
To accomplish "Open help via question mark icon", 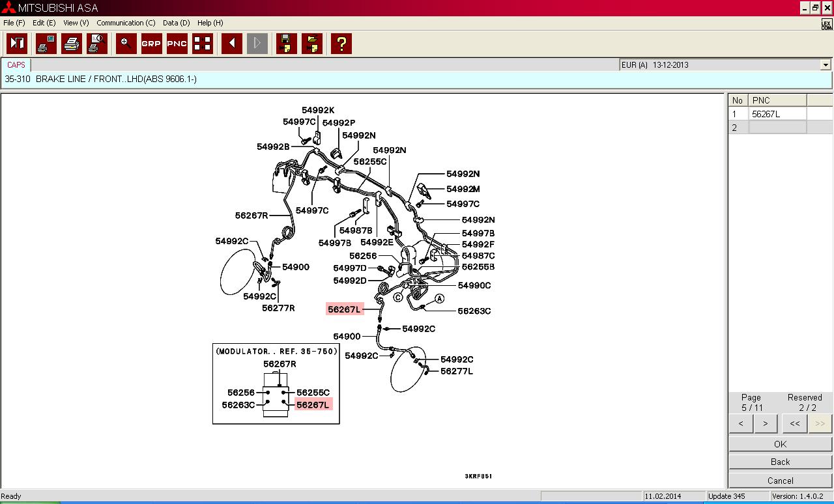I will (x=341, y=44).
